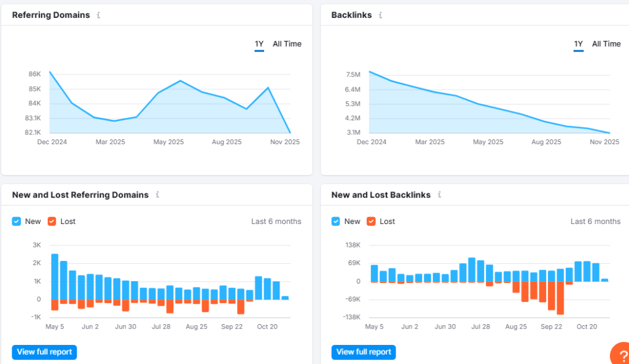Click the Dec 2024 start point on Backlinks line
Screen dimensions: 629x364
[369, 72]
